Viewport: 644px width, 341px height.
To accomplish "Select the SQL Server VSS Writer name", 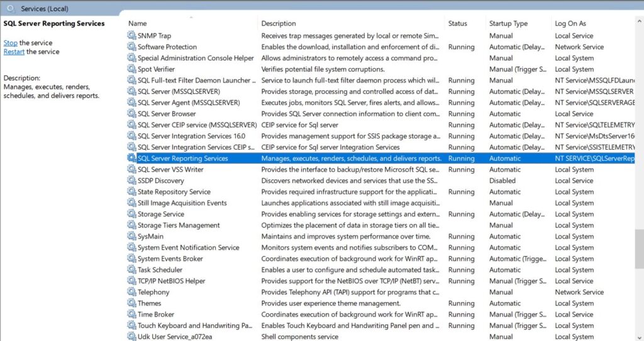I will click(170, 169).
